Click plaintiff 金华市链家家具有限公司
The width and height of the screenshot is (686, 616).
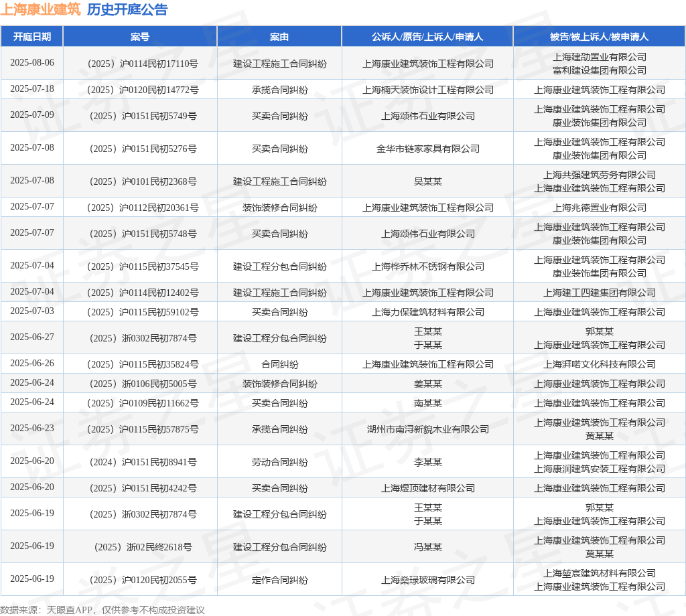[428, 149]
